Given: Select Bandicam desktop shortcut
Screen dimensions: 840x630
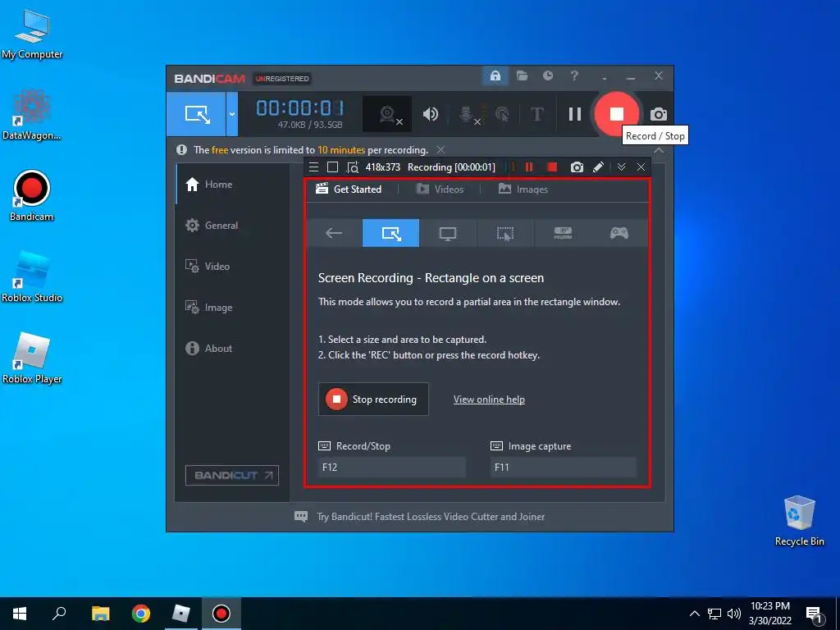Looking at the screenshot, I should pyautogui.click(x=32, y=195).
